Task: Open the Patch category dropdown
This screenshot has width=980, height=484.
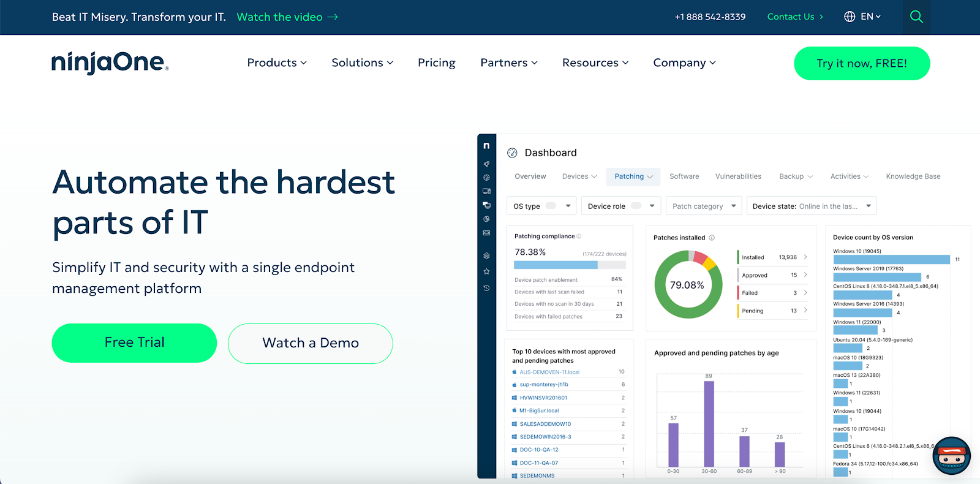Action: click(x=704, y=206)
